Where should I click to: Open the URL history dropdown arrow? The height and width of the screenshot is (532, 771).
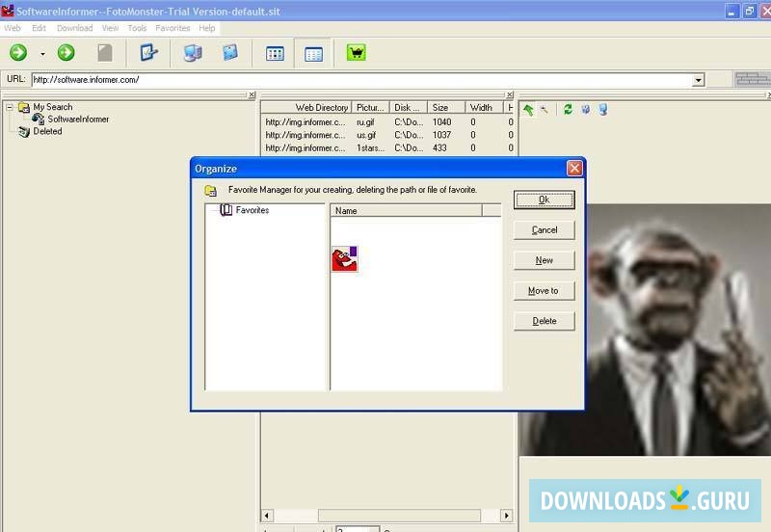[x=698, y=80]
